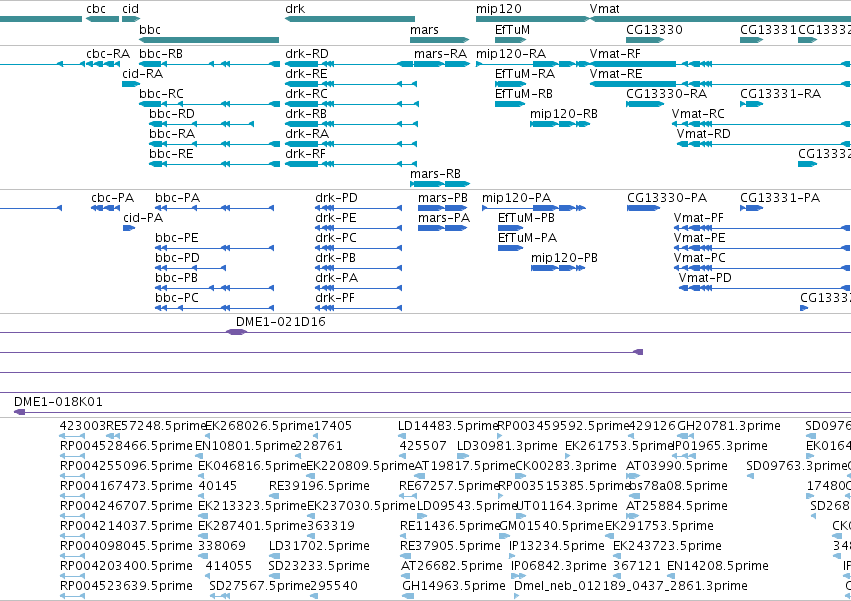
Task: Open protein mars-PB
Action: tap(443, 198)
